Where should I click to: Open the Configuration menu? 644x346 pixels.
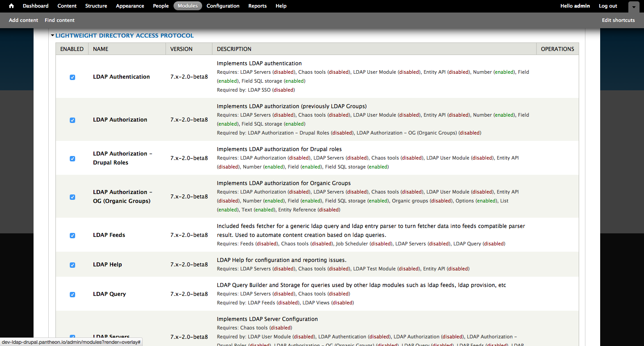pos(223,6)
